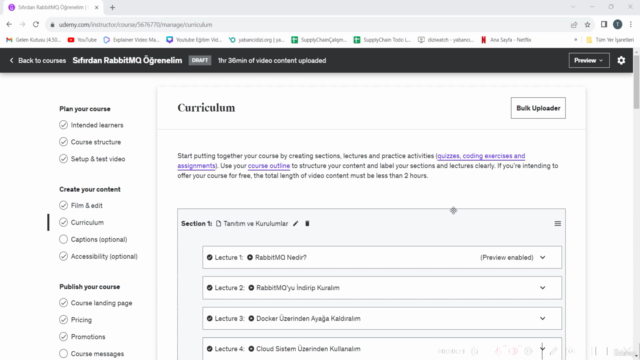Expand Lecture 3 Docker chevron

point(542,318)
